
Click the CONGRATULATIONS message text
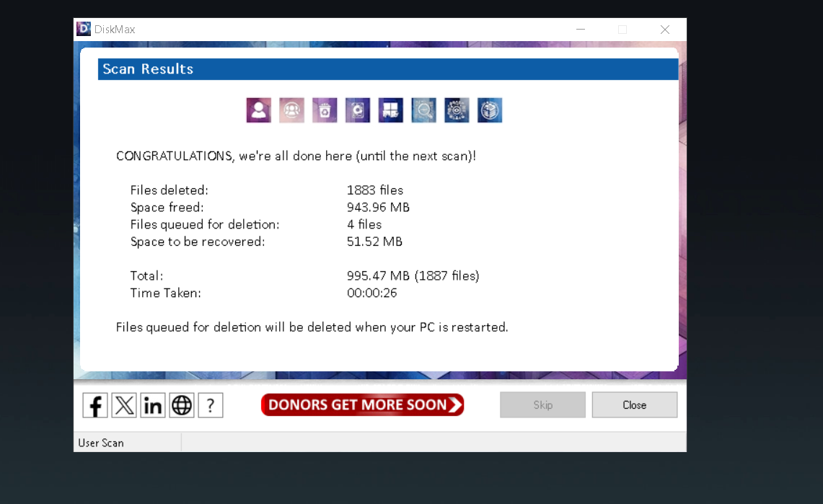[x=296, y=156]
